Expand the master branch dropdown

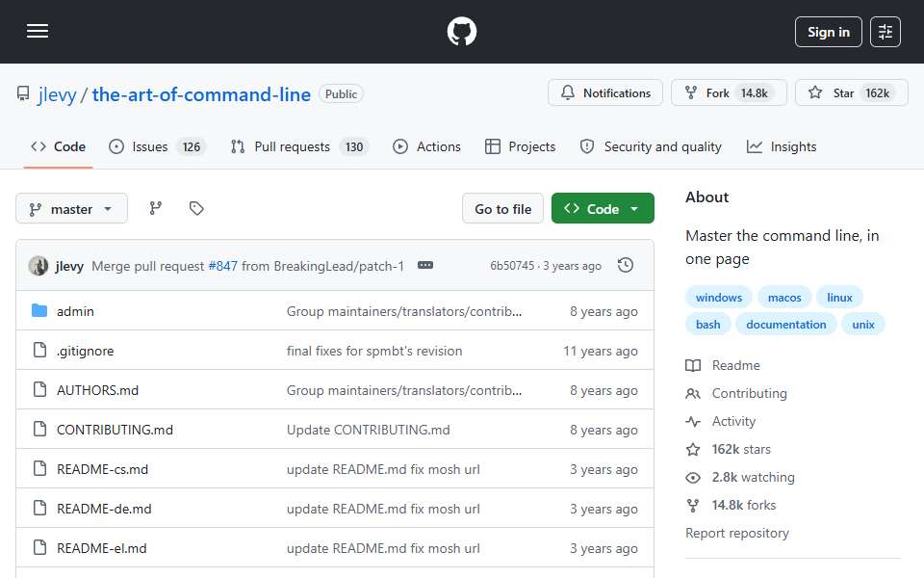71,209
